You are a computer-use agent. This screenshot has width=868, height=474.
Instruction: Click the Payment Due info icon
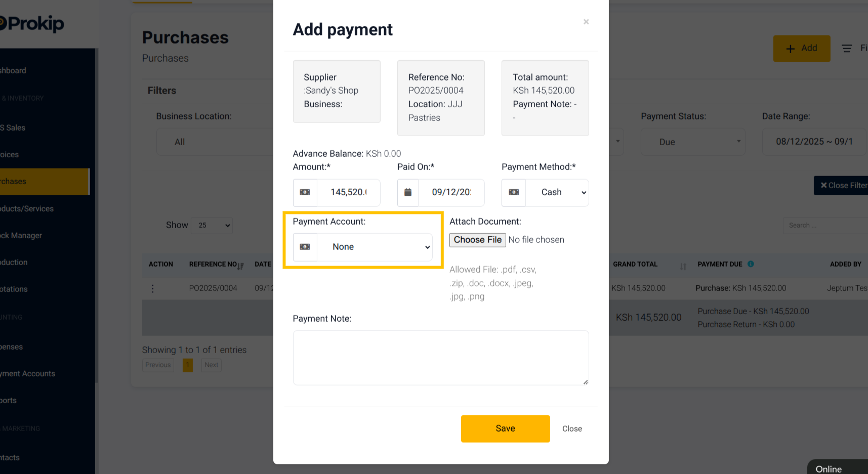(x=751, y=264)
